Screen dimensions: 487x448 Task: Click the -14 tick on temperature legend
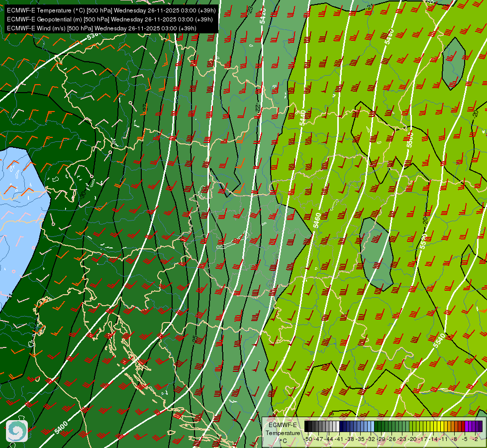pyautogui.click(x=434, y=439)
